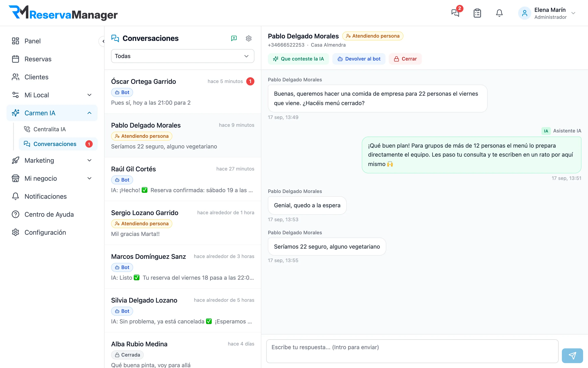Open Raúl Gil Cortés conversation
The width and height of the screenshot is (588, 368).
tap(183, 179)
